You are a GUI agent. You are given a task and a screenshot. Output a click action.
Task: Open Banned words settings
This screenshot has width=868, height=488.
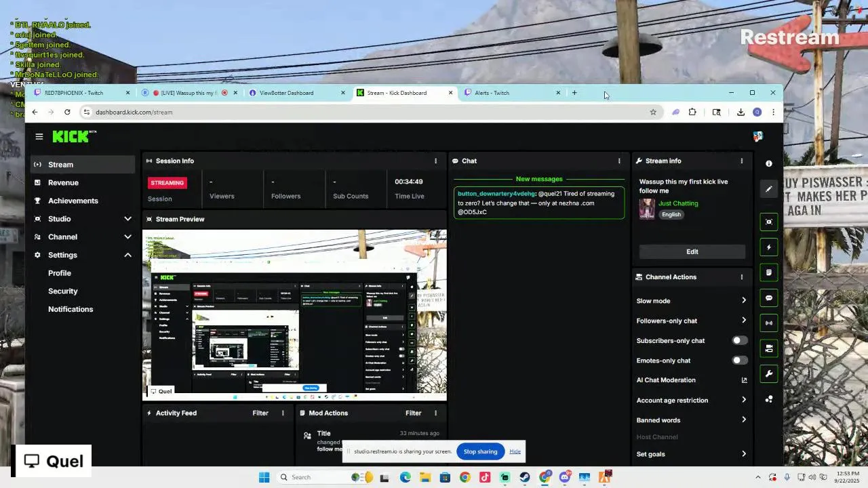tap(691, 420)
